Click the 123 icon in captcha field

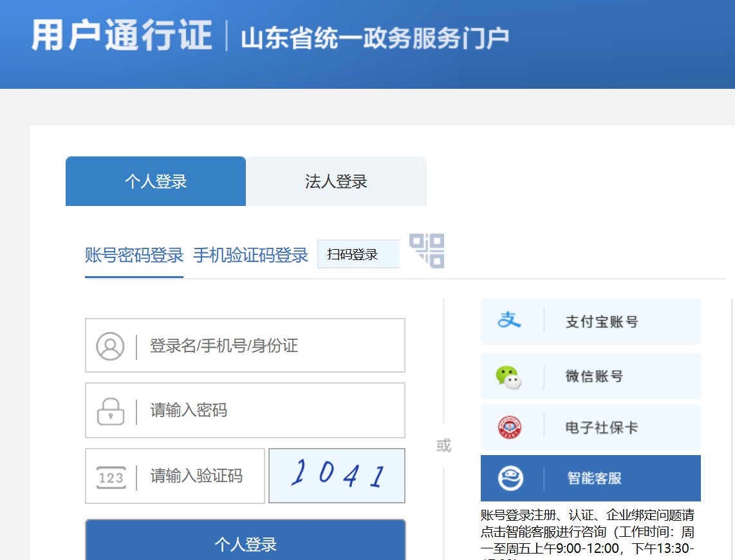point(111,478)
